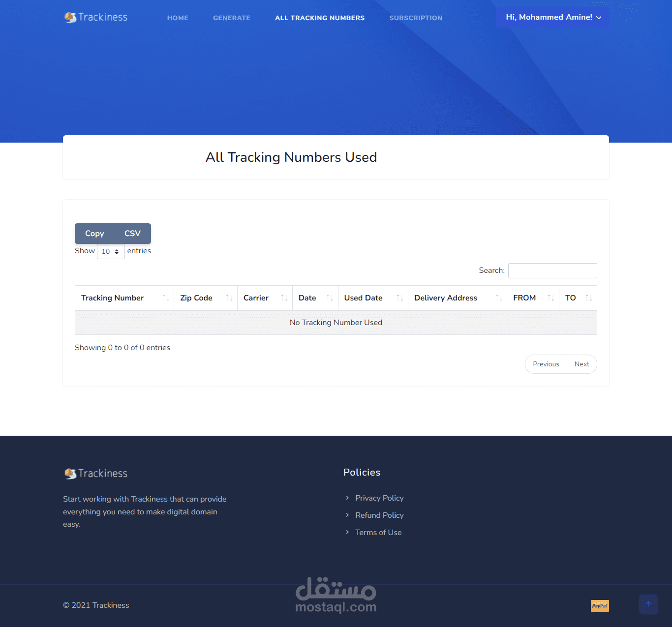Sort by Tracking Number column
Image resolution: width=672 pixels, height=627 pixels.
[x=124, y=298]
